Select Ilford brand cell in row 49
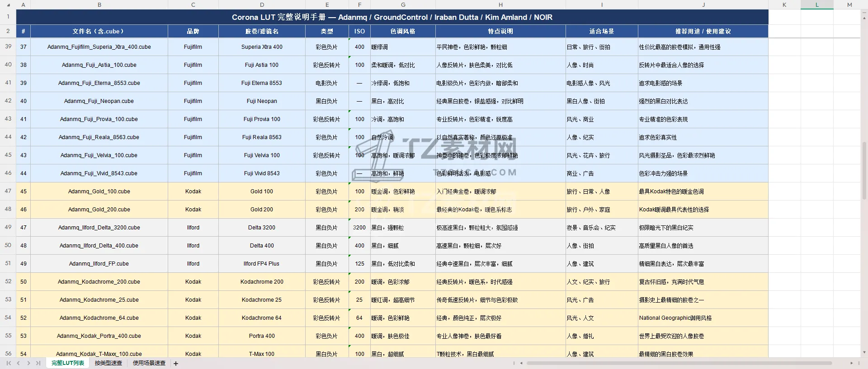 [193, 228]
